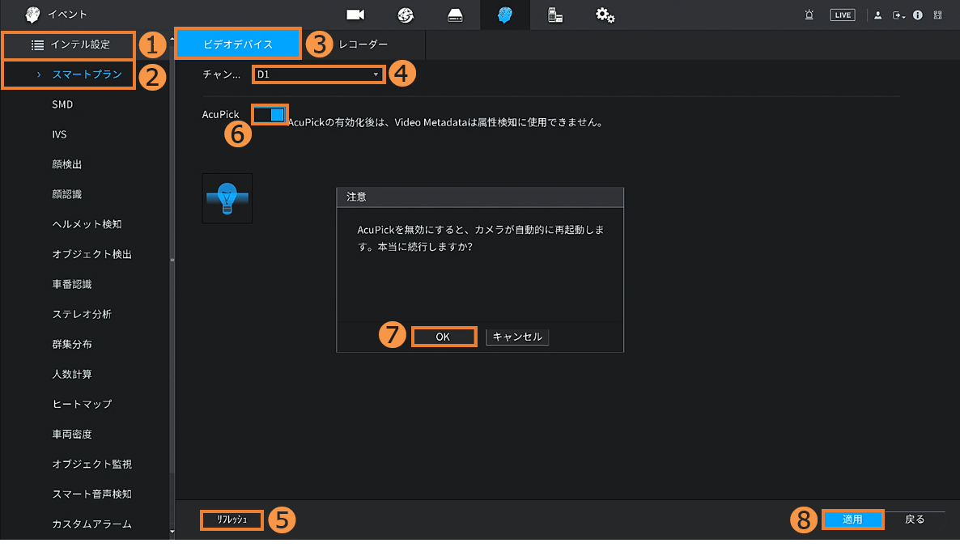Click the sidebar scrollbar down arrow

coord(172,532)
